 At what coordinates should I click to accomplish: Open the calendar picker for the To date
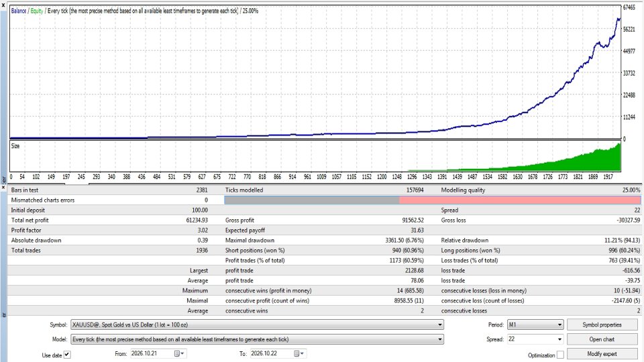click(x=299, y=353)
